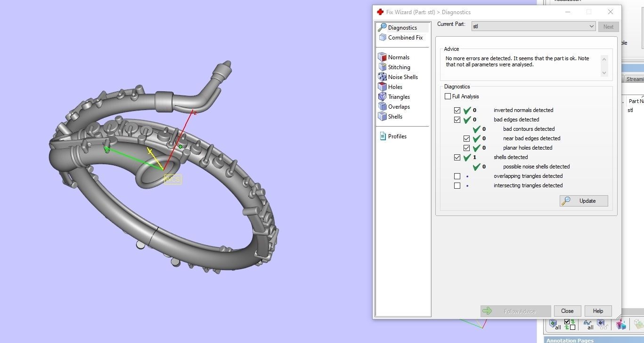This screenshot has width=644, height=343.
Task: Open the Overlaps fix page
Action: tap(398, 106)
